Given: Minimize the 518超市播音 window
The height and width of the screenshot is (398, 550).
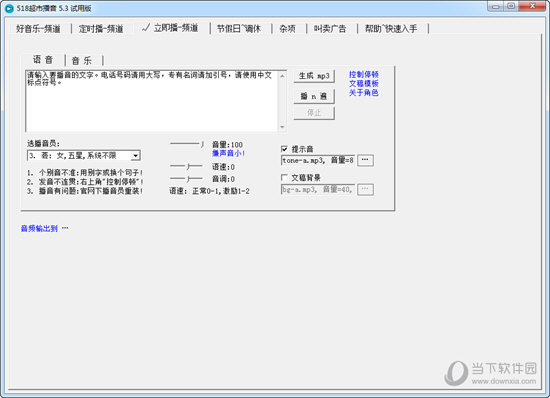Looking at the screenshot, I should click(x=495, y=6).
